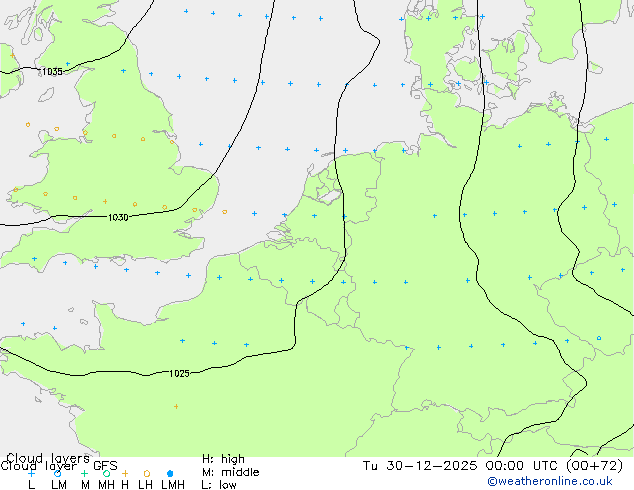The height and width of the screenshot is (490, 634).
Task: Click the 1030 isobar label
Action: tap(118, 218)
